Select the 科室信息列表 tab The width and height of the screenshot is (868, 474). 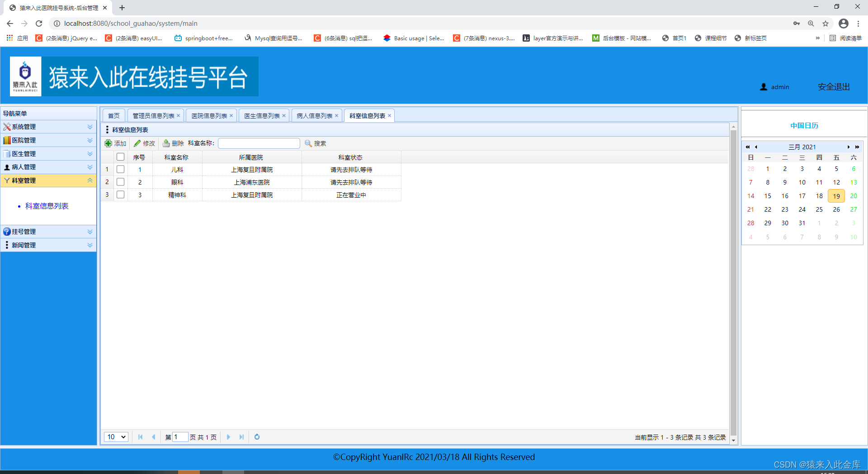pos(367,116)
